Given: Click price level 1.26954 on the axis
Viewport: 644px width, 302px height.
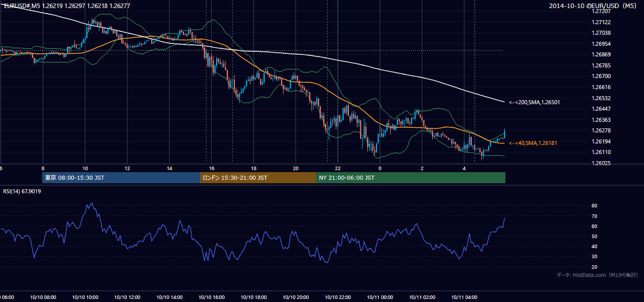Looking at the screenshot, I should (602, 44).
